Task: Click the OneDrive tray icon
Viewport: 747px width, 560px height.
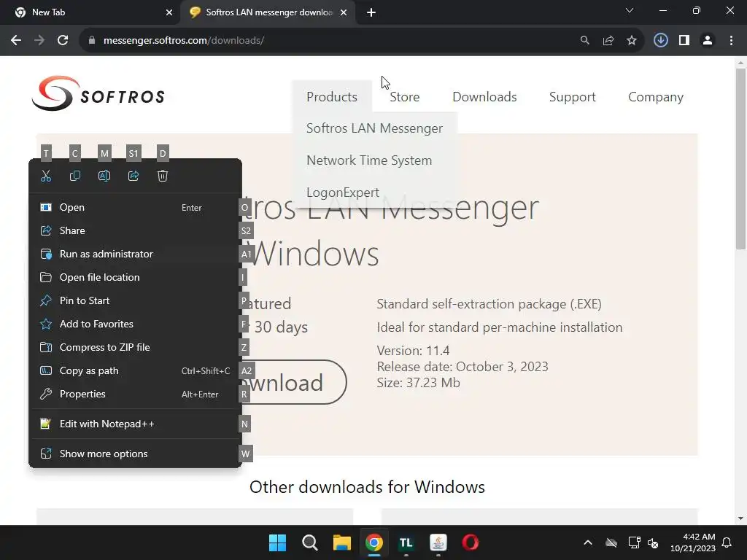Action: (611, 542)
